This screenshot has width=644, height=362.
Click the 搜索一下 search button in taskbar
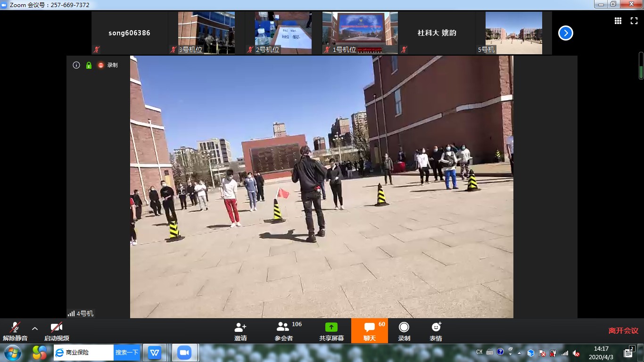(x=127, y=353)
